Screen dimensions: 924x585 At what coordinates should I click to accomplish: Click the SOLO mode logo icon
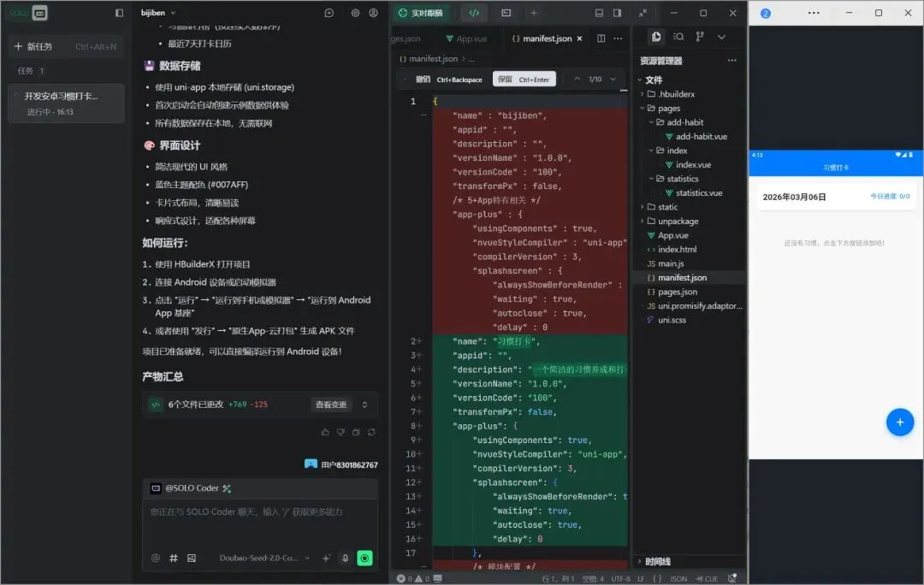tap(39, 13)
